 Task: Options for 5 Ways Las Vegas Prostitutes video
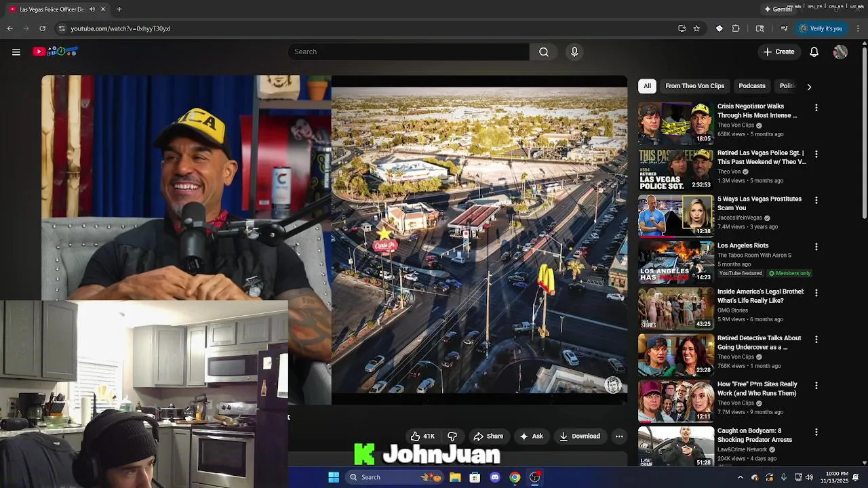[x=816, y=201]
